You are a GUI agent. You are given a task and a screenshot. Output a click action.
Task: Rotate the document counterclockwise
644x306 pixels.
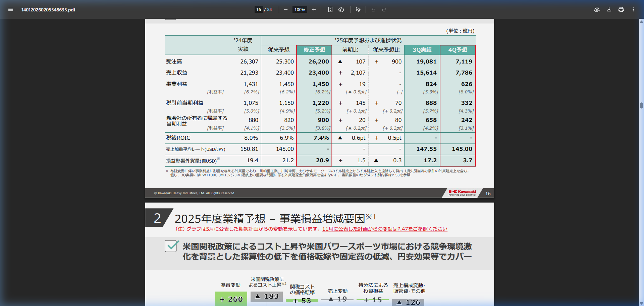coord(341,9)
